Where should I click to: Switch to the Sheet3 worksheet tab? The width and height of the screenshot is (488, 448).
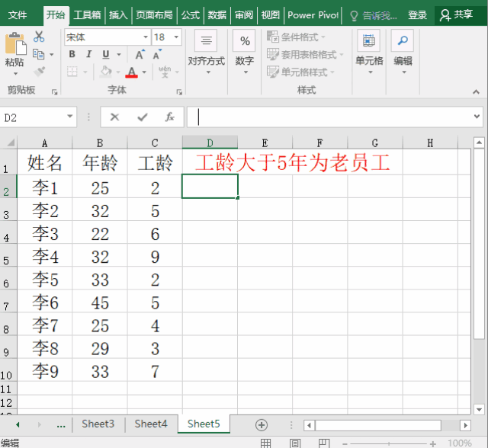[x=98, y=424]
